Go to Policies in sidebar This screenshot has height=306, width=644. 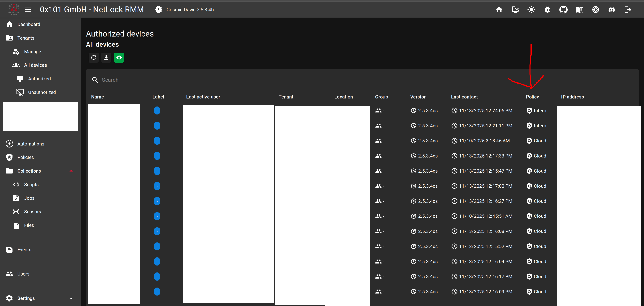25,157
